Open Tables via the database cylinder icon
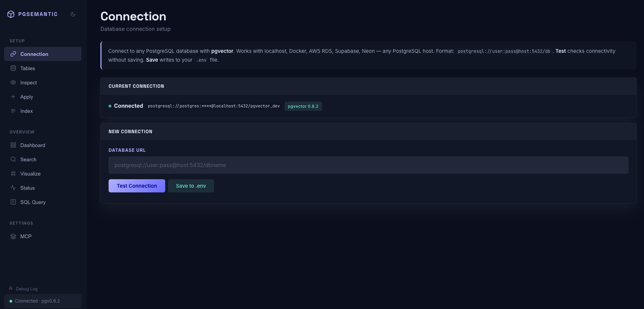The image size is (644, 309). pyautogui.click(x=13, y=68)
